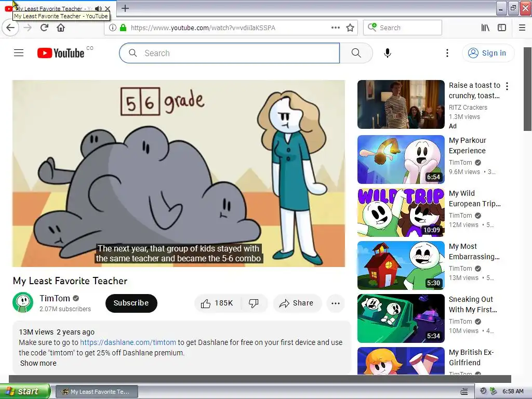The image size is (532, 399).
Task: Open My British Ex-Girlfriend thumbnail
Action: point(401,361)
